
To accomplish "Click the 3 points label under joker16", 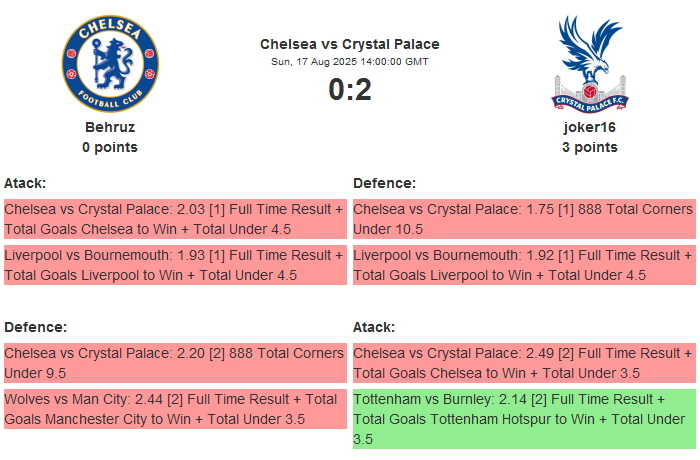I will pos(590,147).
